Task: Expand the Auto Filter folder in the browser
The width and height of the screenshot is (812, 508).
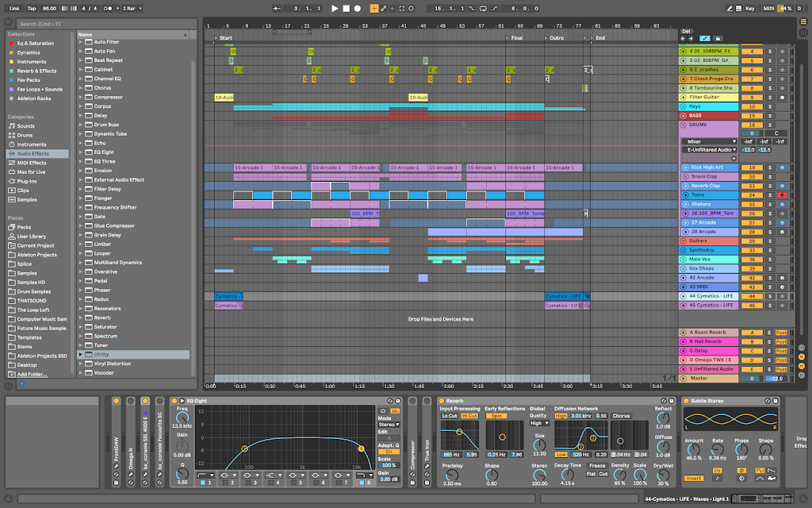Action: (81, 42)
